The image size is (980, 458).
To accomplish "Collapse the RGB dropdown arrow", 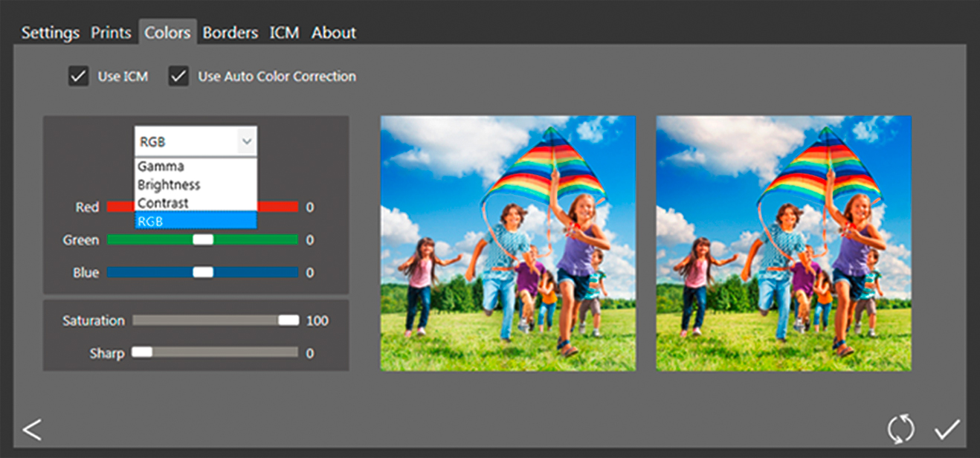I will coord(246,141).
